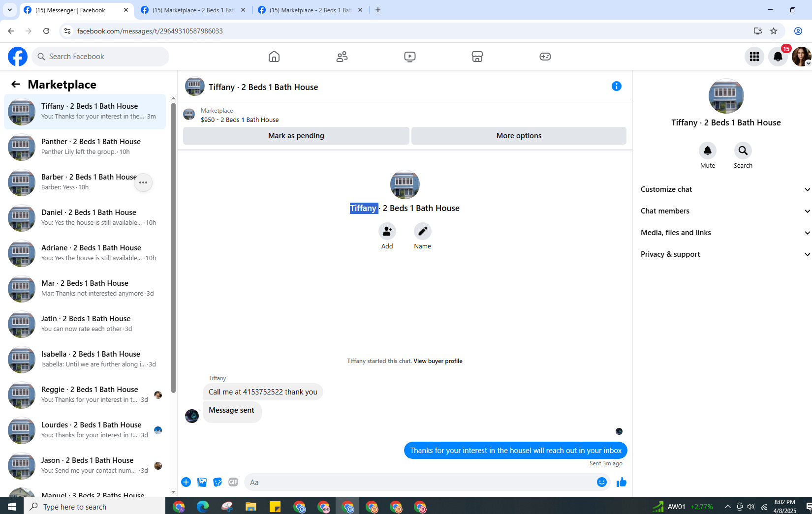Image resolution: width=812 pixels, height=514 pixels.
Task: Open account profile picture menu
Action: point(801,57)
